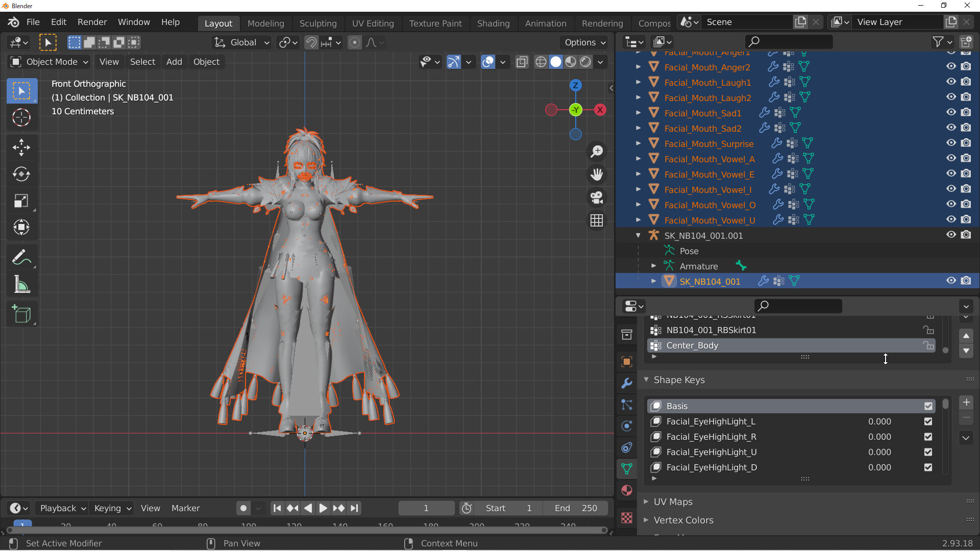Hide Facial_Mouth_Sad1 with its eye icon
Viewport: 980px width, 551px height.
(951, 112)
